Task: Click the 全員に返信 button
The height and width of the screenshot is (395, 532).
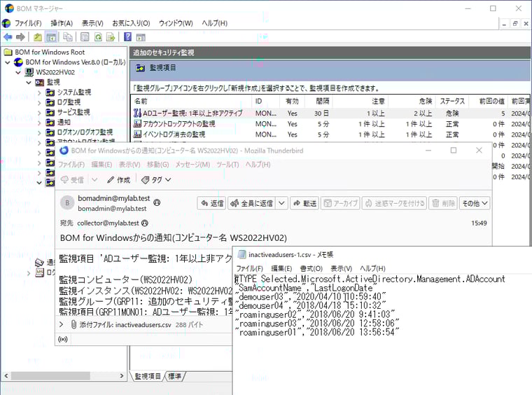Action: pos(252,203)
